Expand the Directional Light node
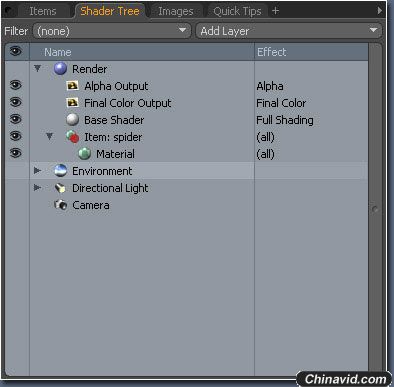The width and height of the screenshot is (394, 387). pyautogui.click(x=37, y=188)
